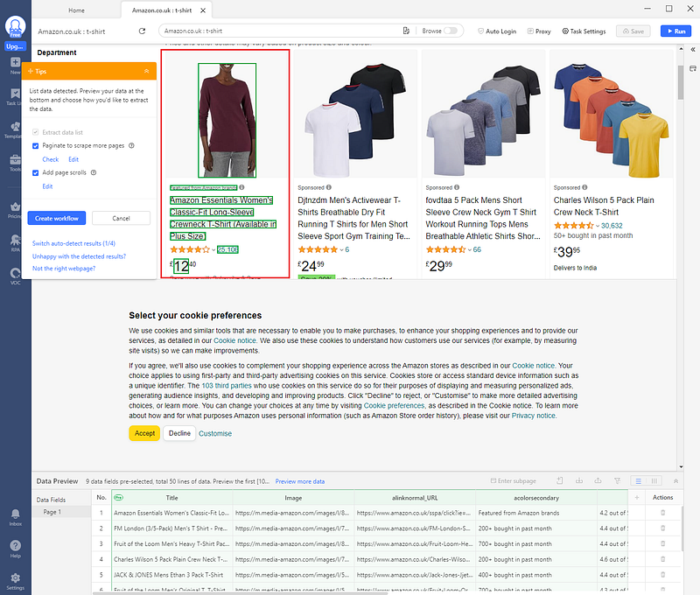Expand the right side panel with the double chevron

pyautogui.click(x=693, y=50)
